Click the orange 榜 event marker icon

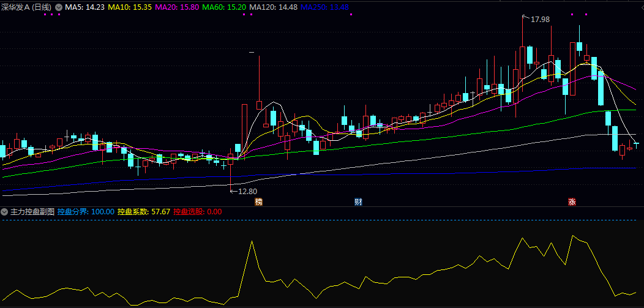(x=258, y=201)
